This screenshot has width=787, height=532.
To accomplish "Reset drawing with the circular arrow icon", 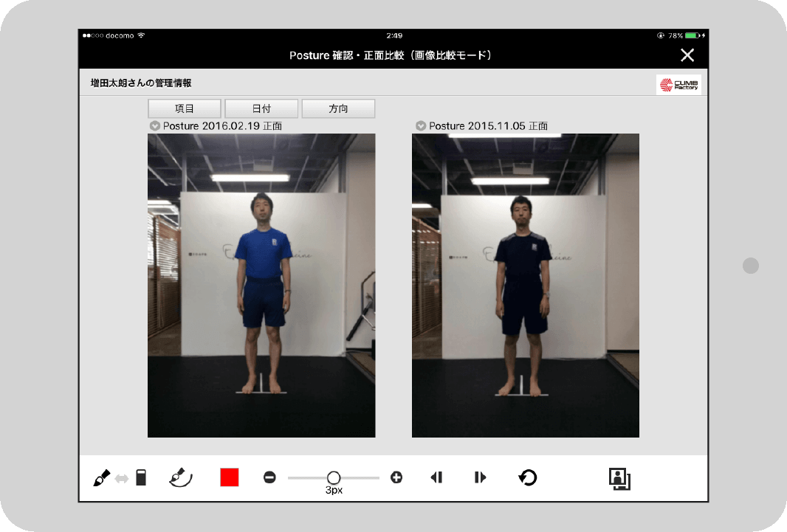I will click(527, 477).
